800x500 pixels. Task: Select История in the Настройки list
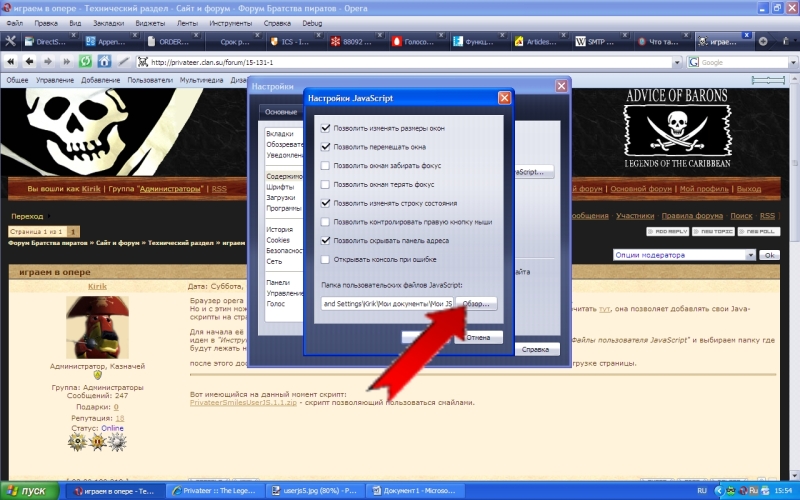[x=279, y=230]
